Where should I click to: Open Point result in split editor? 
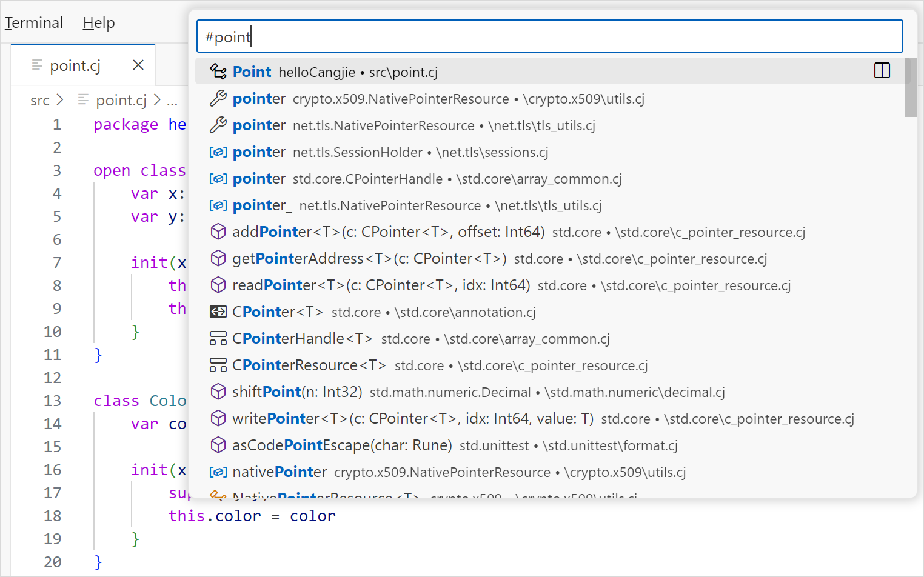pos(882,71)
